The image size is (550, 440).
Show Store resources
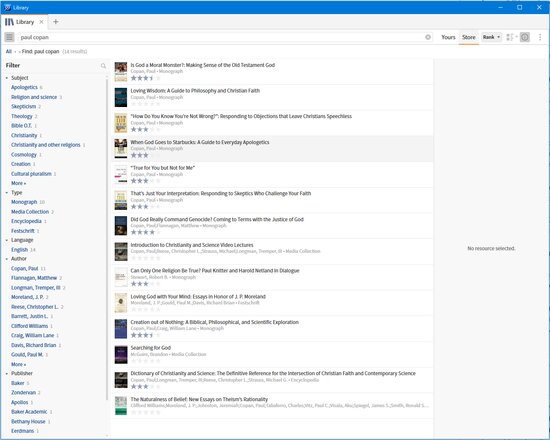[469, 37]
